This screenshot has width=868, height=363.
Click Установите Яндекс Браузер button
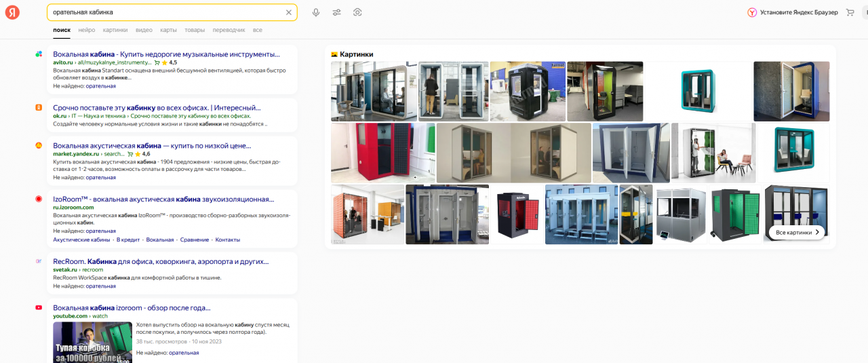pos(798,12)
